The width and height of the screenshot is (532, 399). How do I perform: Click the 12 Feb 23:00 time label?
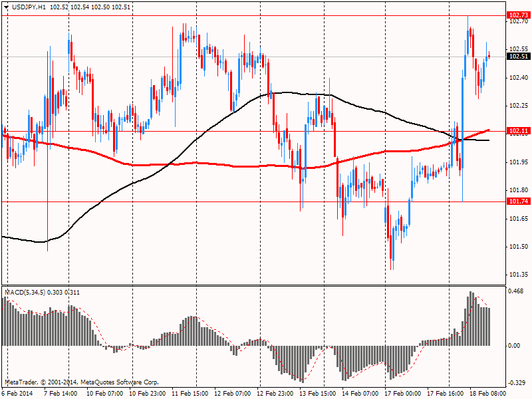[275, 393]
